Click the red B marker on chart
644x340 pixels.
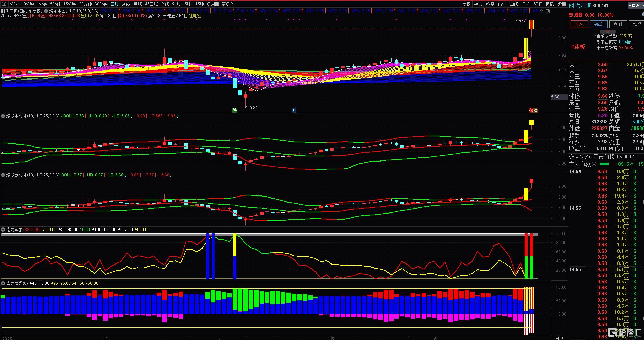531,110
